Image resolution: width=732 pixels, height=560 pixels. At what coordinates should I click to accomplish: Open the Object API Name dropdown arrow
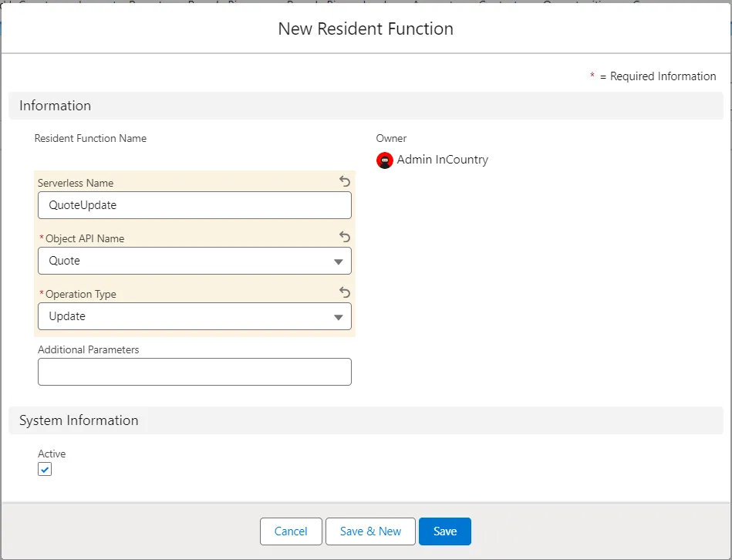point(338,261)
